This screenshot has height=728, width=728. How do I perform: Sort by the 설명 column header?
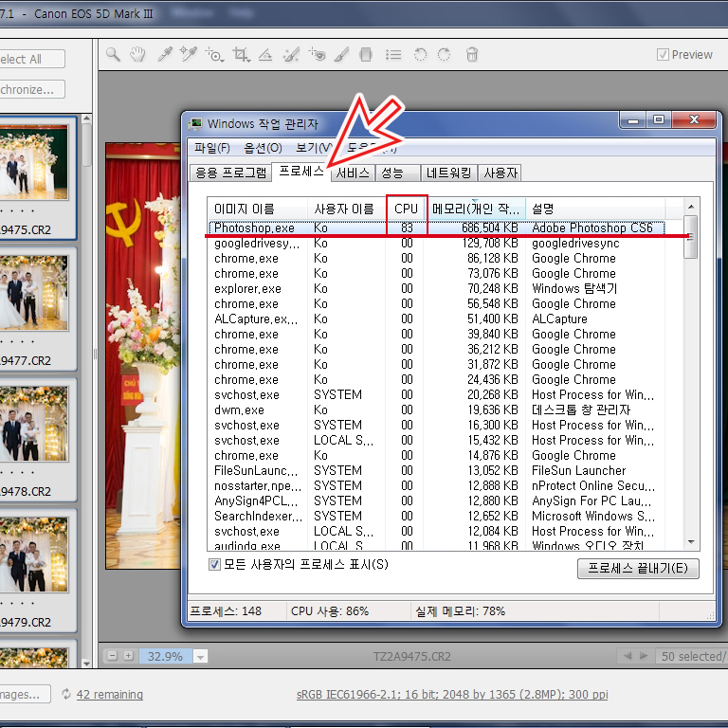coord(595,209)
